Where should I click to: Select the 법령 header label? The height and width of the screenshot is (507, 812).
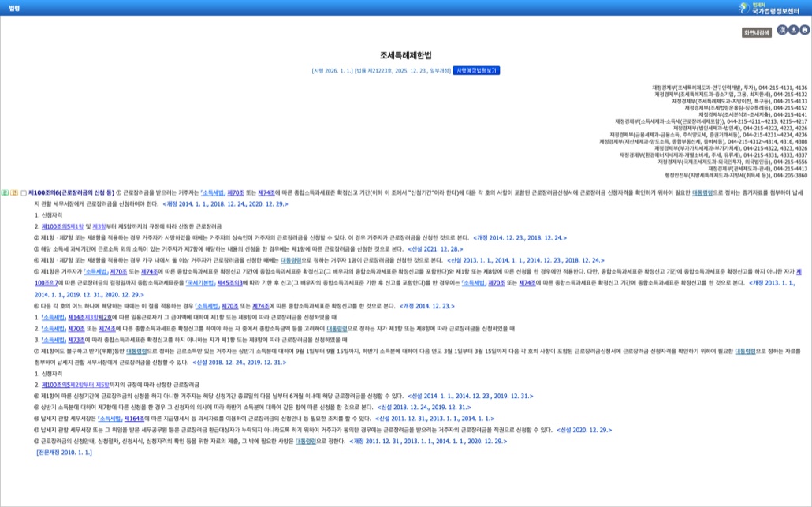(14, 9)
